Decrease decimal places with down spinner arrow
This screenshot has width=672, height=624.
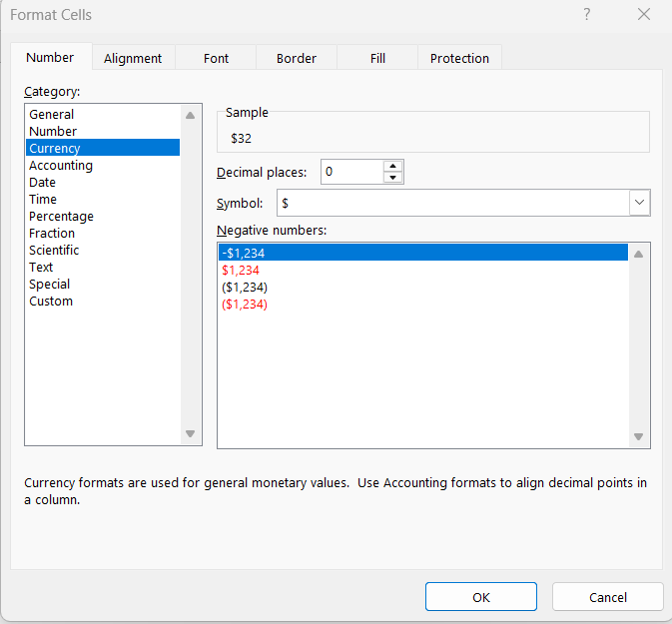392,178
